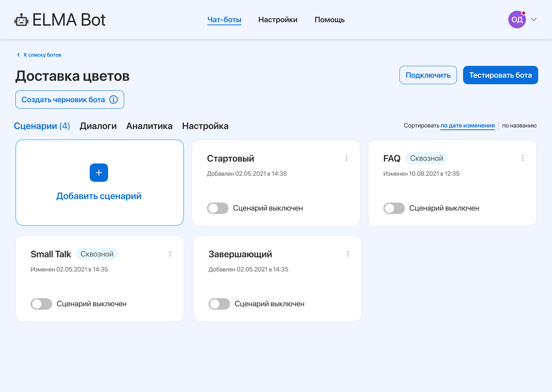
Task: Click the blue plus icon to add scenario
Action: (99, 173)
